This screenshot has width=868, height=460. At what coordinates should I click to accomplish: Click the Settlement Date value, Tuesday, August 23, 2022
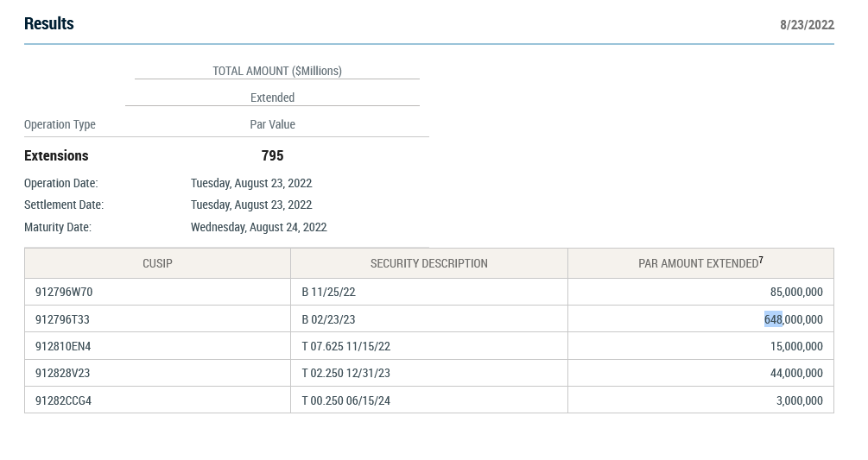[251, 205]
